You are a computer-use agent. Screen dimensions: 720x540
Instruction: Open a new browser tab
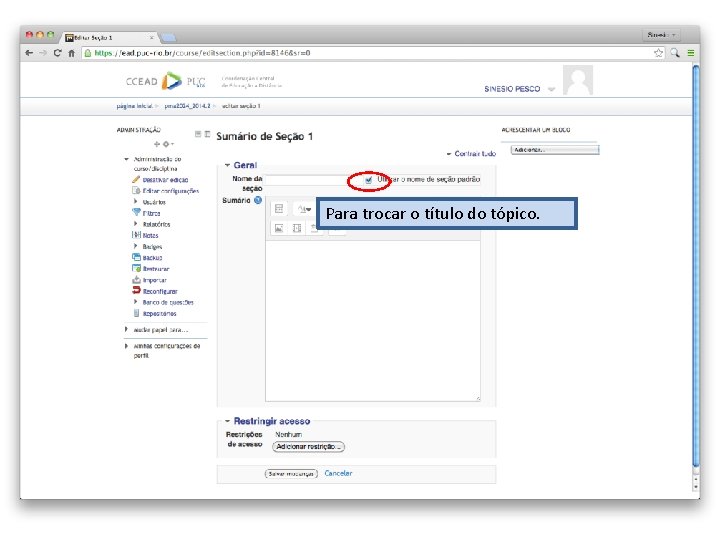[169, 38]
